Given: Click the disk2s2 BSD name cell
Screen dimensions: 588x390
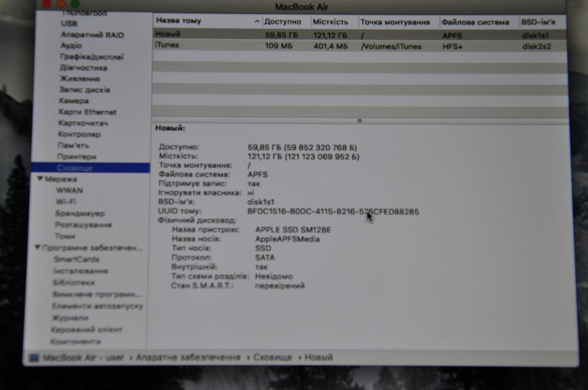Looking at the screenshot, I should (x=537, y=46).
